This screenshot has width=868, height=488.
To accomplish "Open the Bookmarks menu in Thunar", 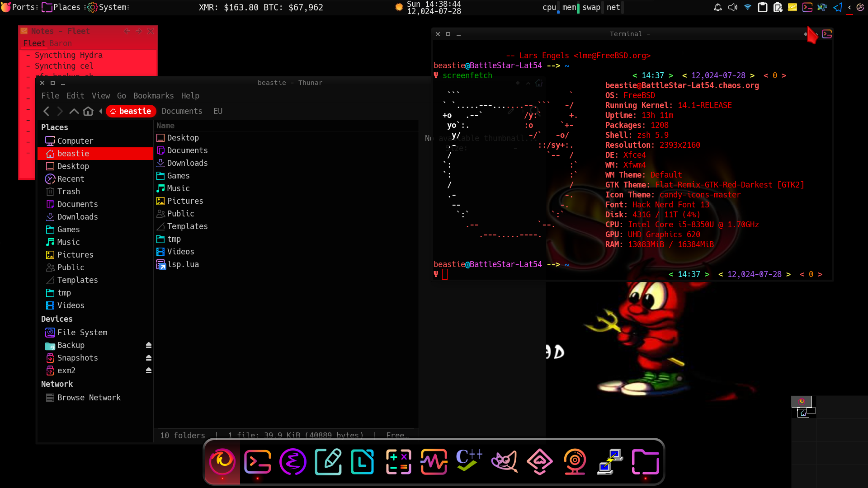I will point(153,96).
